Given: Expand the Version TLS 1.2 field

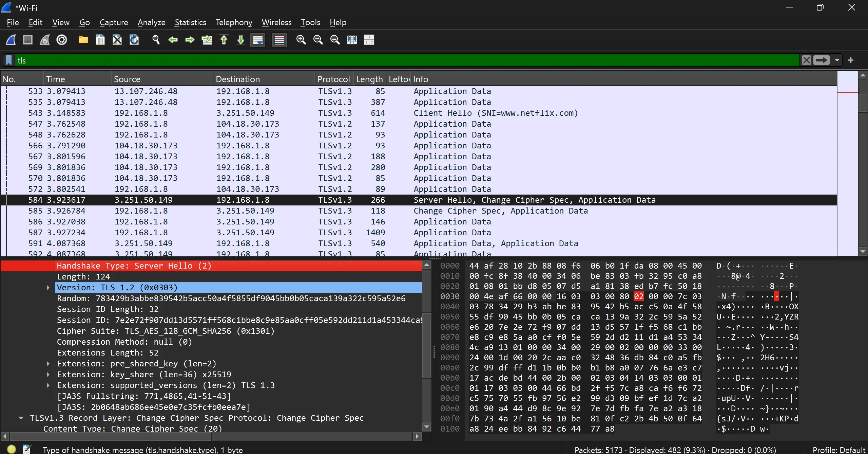Looking at the screenshot, I should (x=48, y=288).
